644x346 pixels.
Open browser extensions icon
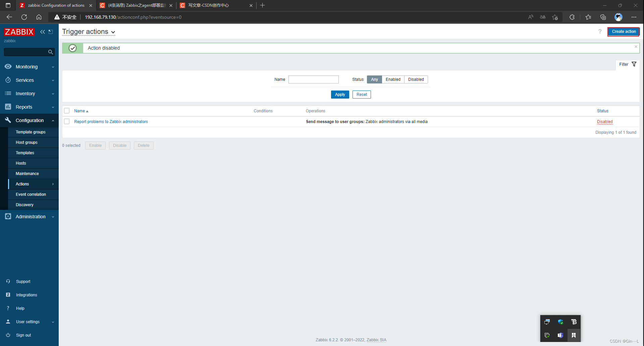572,17
